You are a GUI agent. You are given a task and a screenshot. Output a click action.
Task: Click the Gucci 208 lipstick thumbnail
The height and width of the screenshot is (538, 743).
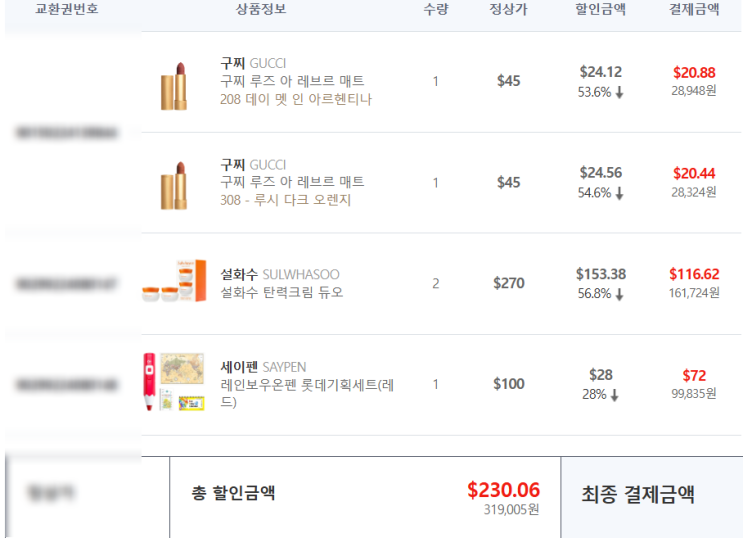(x=174, y=82)
